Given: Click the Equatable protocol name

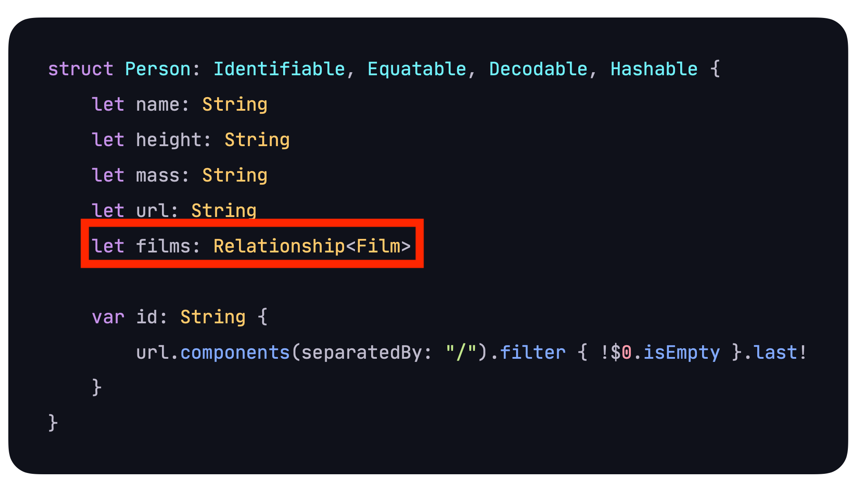Looking at the screenshot, I should [417, 69].
